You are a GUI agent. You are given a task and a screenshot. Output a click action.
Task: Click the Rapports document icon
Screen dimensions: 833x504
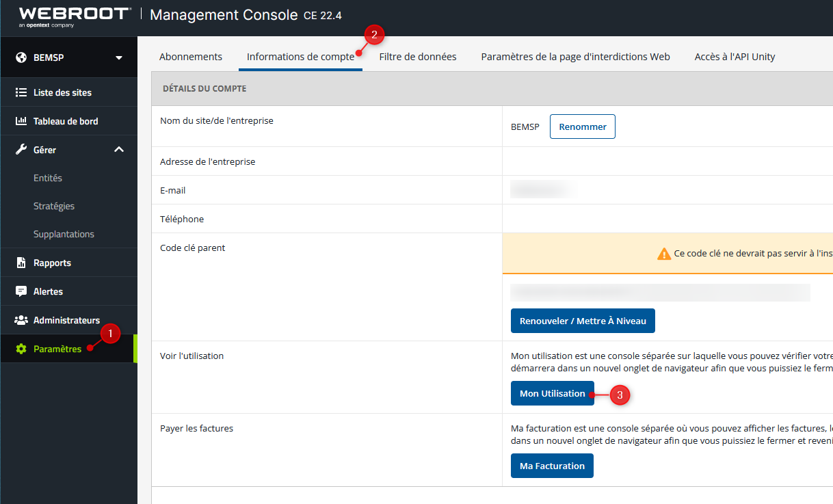pyautogui.click(x=21, y=263)
